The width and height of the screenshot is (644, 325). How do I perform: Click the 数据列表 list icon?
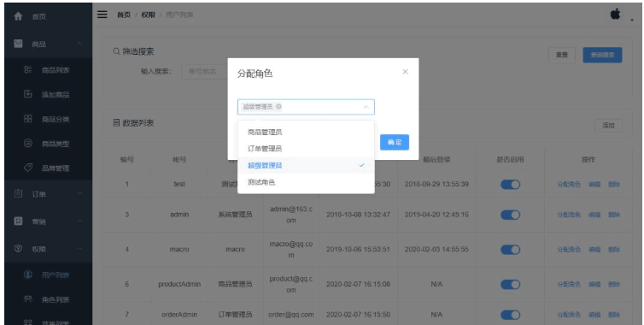tap(116, 122)
